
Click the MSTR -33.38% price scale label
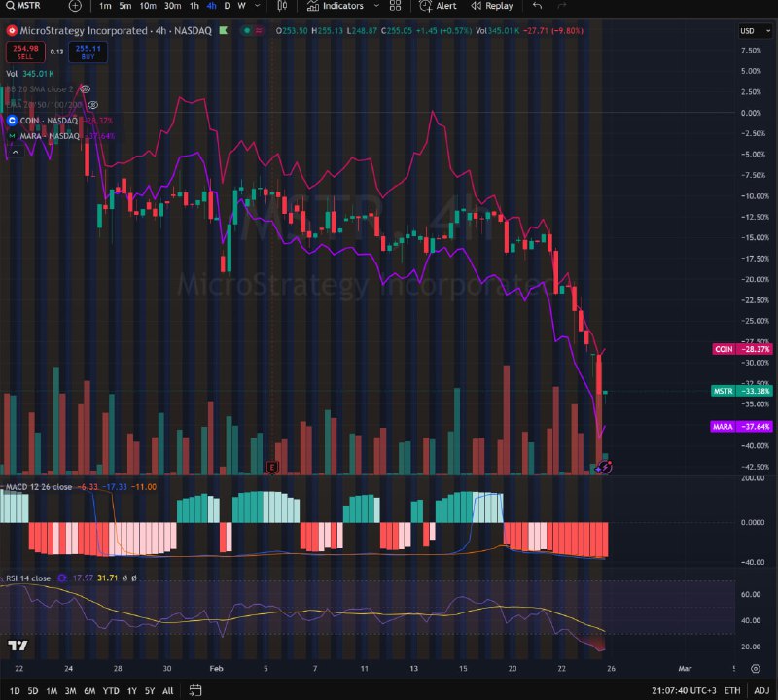742,391
